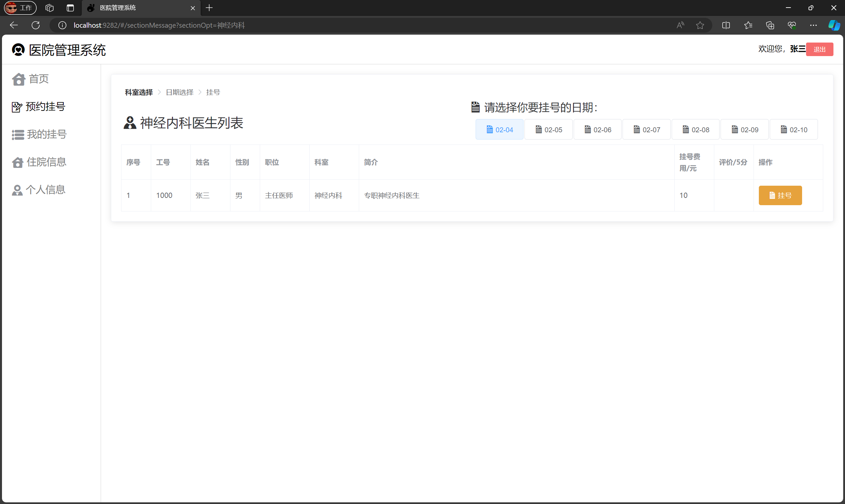Open split screen browser icon

click(726, 25)
